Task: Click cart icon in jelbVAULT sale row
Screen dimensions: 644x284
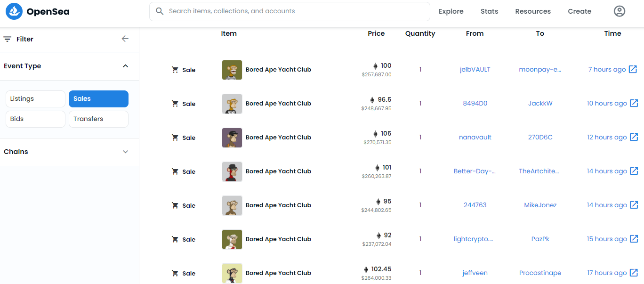Action: (x=175, y=70)
